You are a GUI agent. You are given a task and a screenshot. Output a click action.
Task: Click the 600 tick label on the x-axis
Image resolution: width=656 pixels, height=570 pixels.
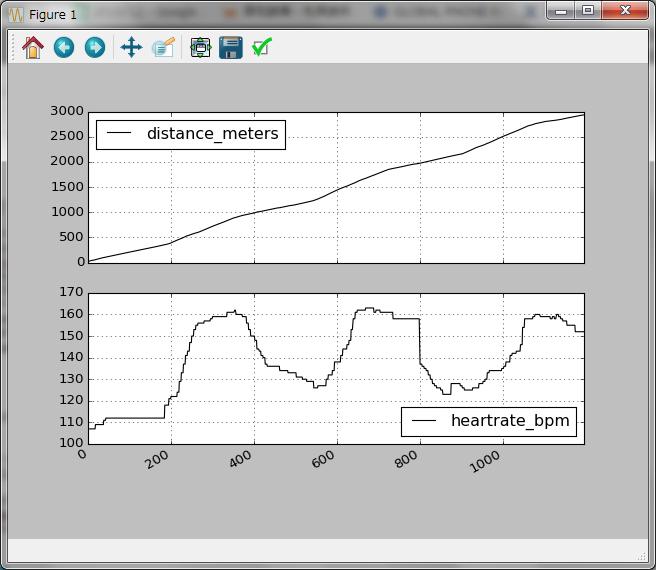click(x=323, y=459)
